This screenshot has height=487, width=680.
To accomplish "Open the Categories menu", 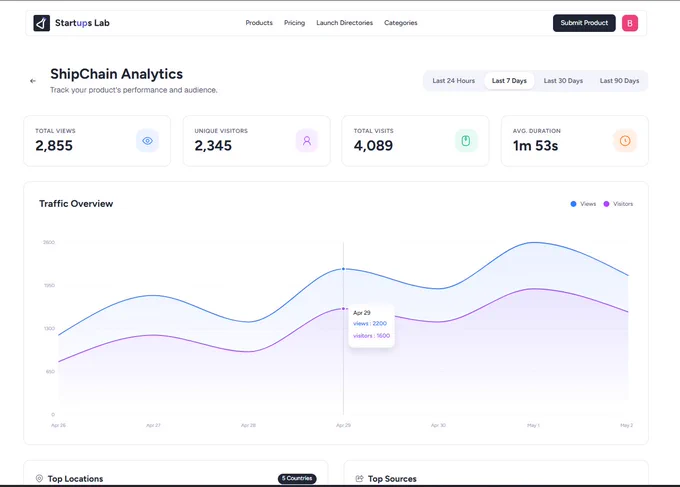I will click(x=401, y=23).
